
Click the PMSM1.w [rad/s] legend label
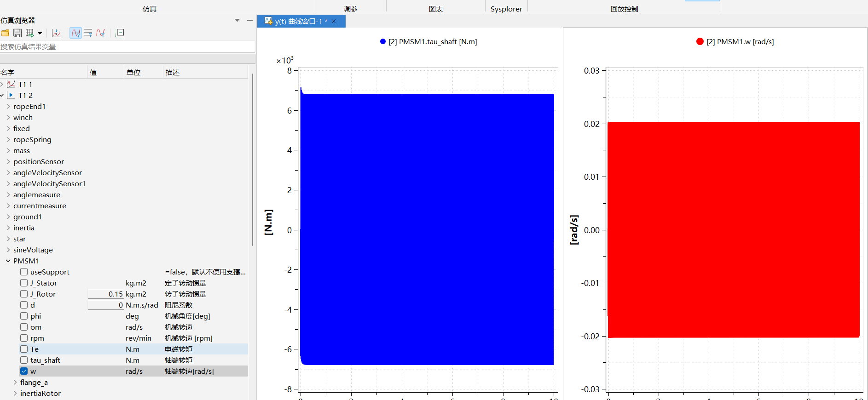coord(740,41)
